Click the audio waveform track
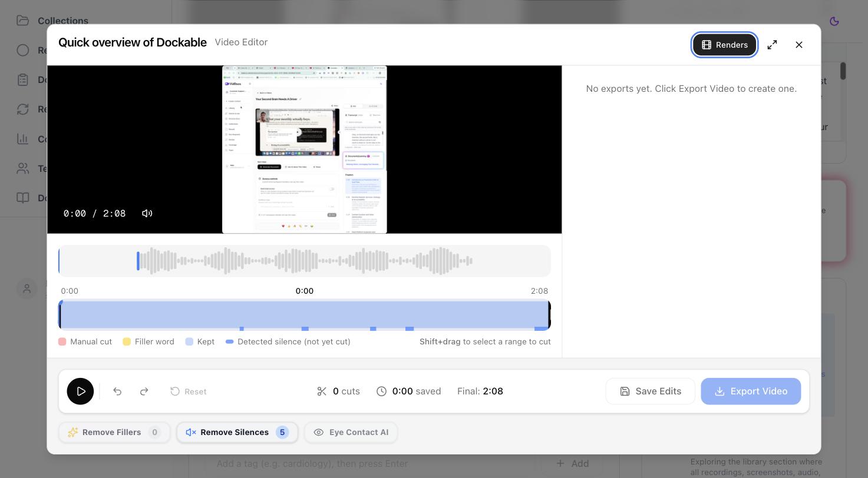Viewport: 868px width, 478px height. coord(305,261)
